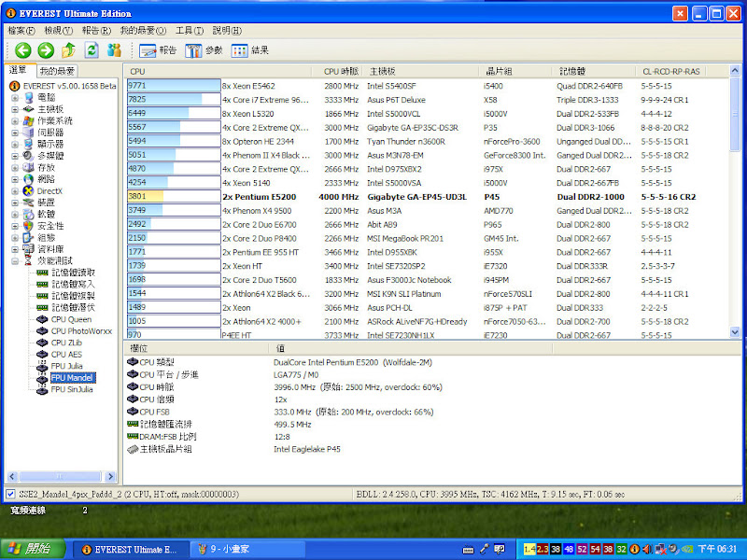
Task: Click the Up one level arrow icon
Action: (x=68, y=50)
